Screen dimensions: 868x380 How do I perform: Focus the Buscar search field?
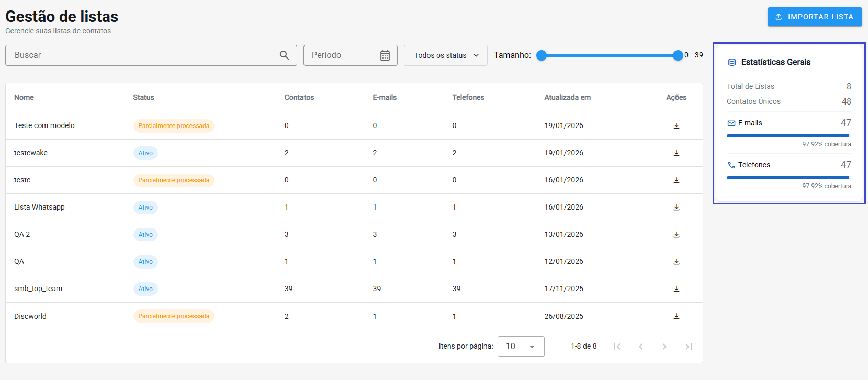[x=141, y=55]
